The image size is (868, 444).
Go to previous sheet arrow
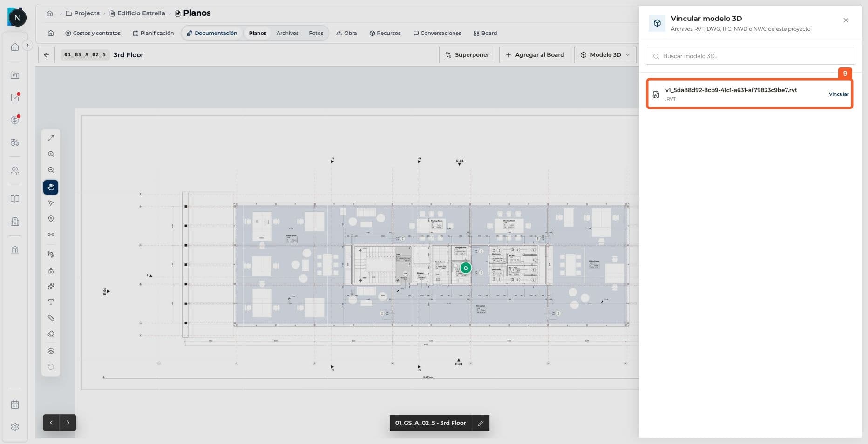pyautogui.click(x=51, y=423)
